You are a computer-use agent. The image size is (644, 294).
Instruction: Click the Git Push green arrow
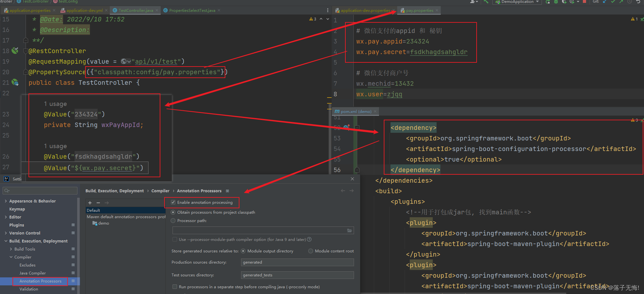(x=621, y=2)
